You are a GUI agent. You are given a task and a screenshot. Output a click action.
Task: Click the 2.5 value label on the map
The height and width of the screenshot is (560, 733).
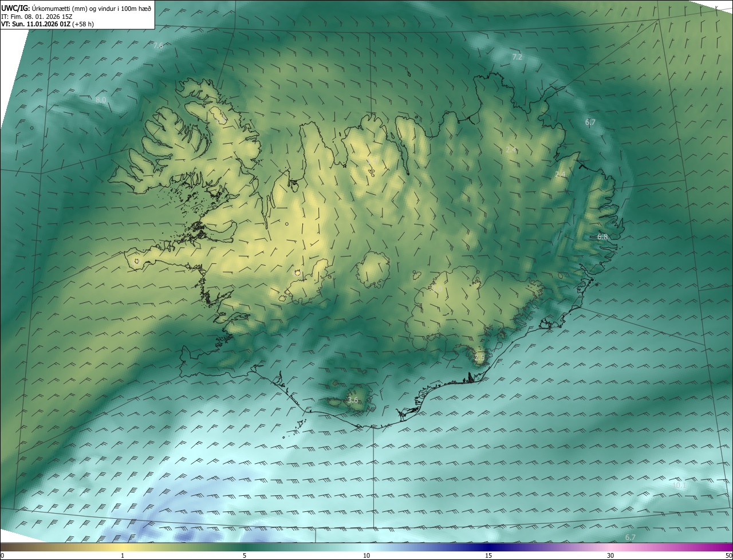(479, 358)
